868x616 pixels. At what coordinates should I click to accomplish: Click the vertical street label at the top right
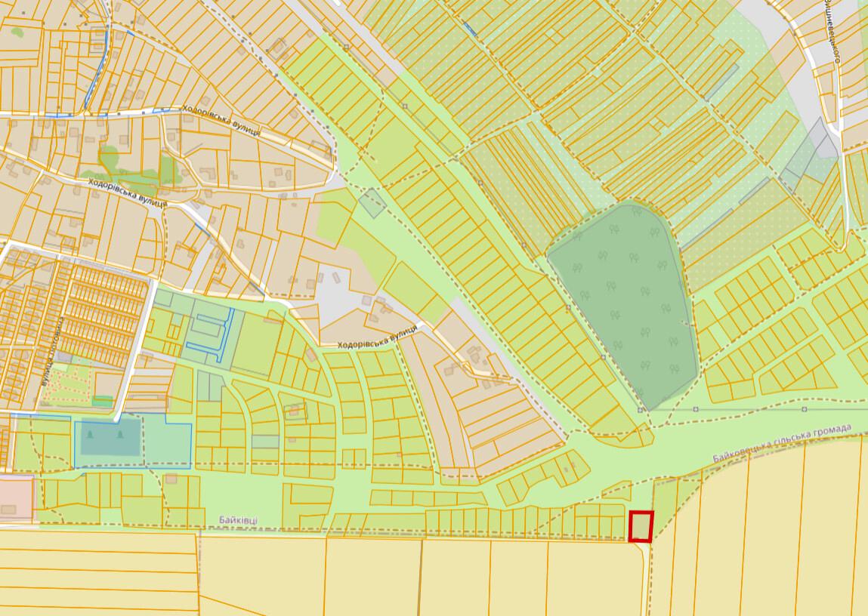830,30
